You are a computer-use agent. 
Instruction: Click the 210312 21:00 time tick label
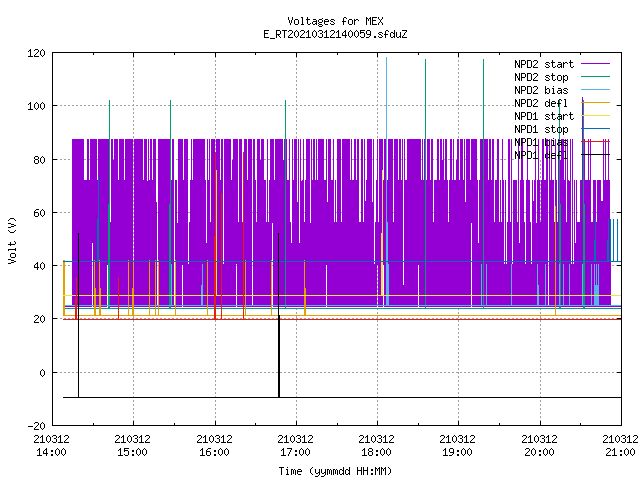click(x=620, y=446)
